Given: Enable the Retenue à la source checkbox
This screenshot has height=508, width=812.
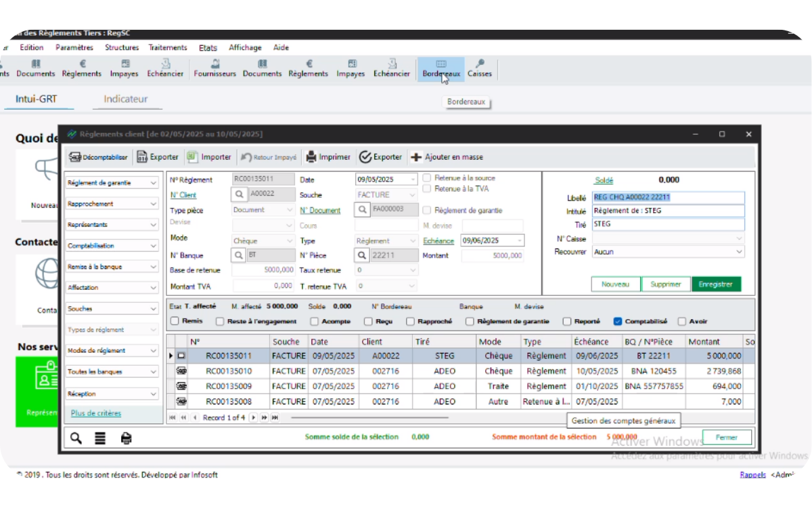Looking at the screenshot, I should tap(427, 178).
